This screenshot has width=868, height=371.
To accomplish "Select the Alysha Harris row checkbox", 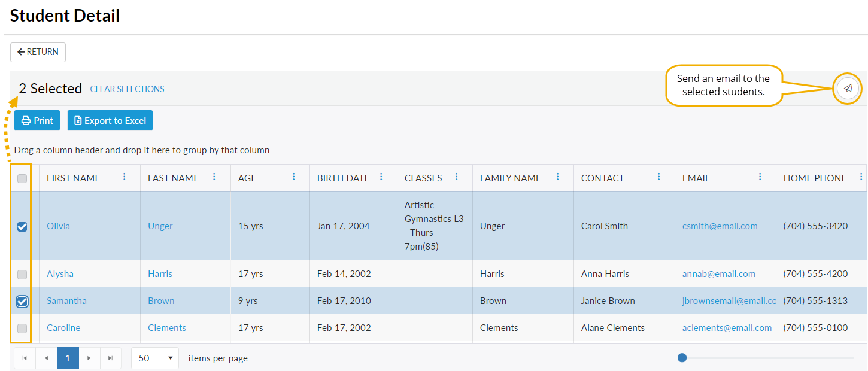I will pos(22,274).
